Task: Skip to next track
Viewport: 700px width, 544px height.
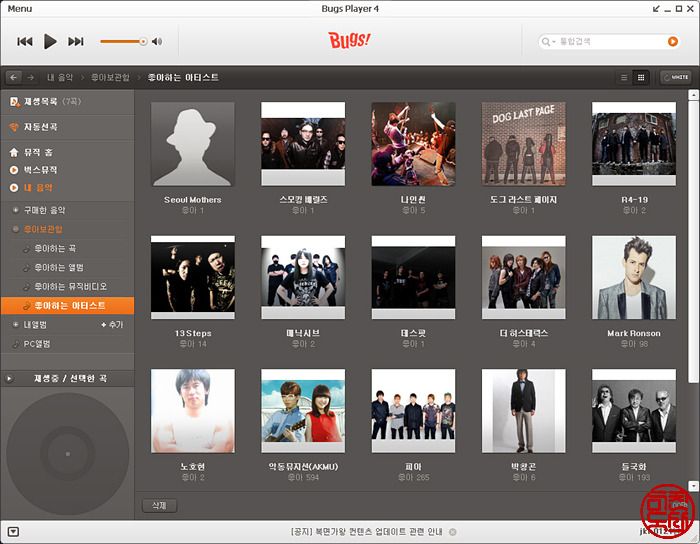Action: coord(75,42)
